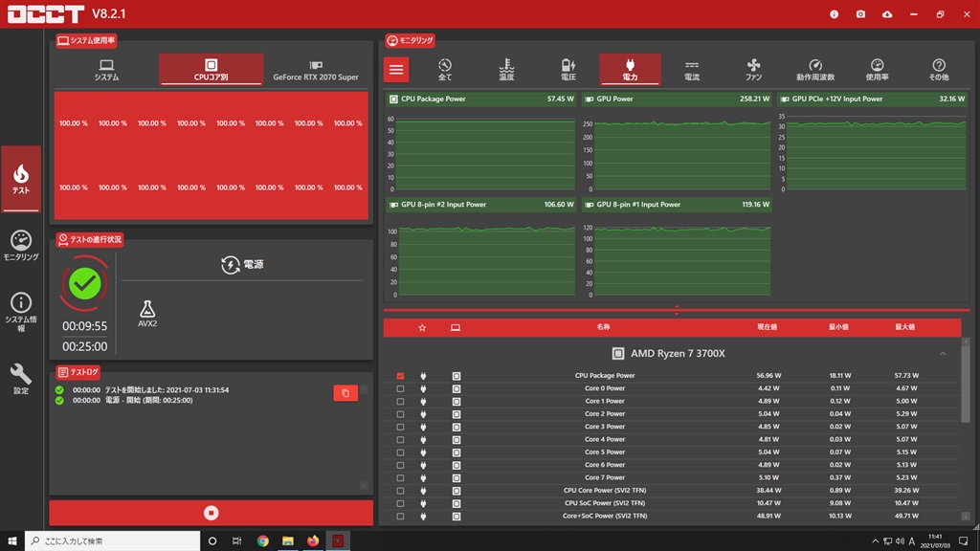Open the システム情報 sidebar section
This screenshot has width=980, height=551.
click(x=21, y=312)
